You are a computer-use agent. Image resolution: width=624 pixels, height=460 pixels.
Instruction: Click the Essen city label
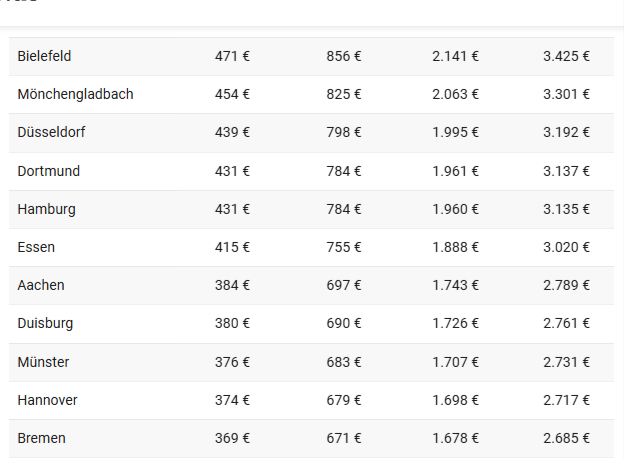click(x=36, y=247)
